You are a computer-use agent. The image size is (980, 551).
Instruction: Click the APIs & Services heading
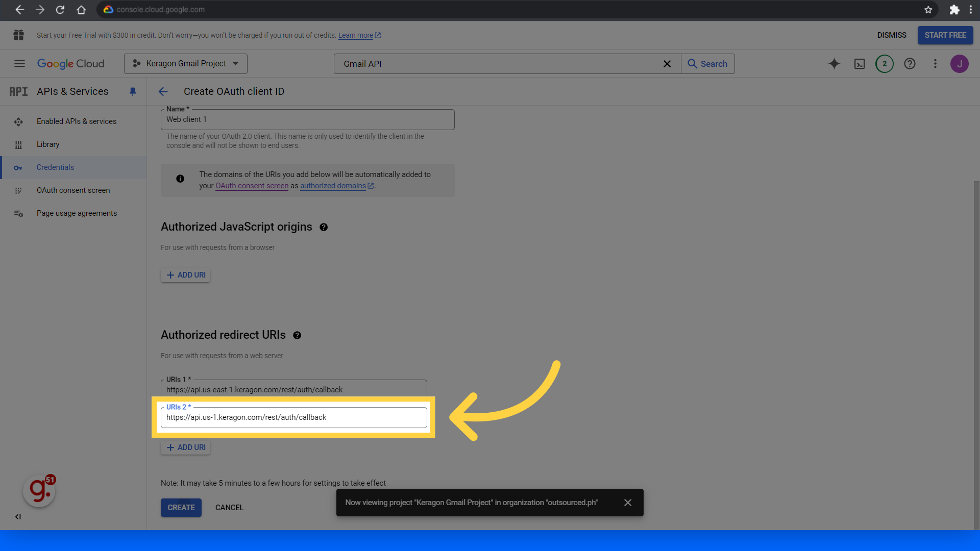pos(72,91)
